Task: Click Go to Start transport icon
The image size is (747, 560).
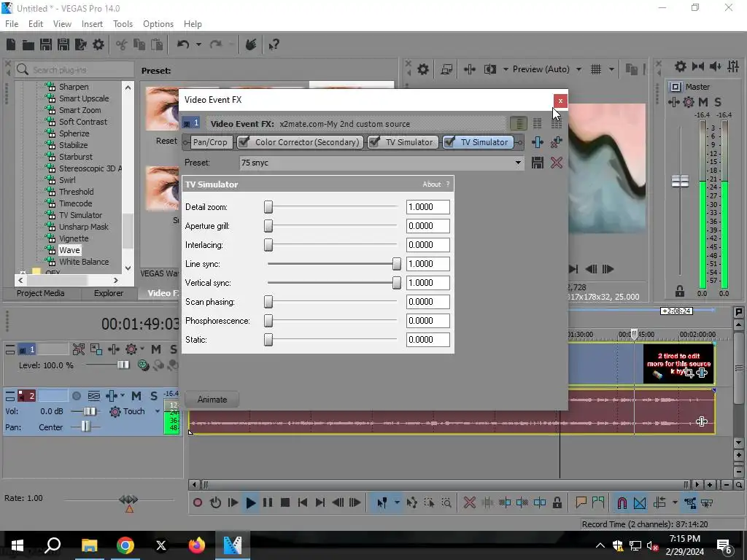Action: pos(302,502)
